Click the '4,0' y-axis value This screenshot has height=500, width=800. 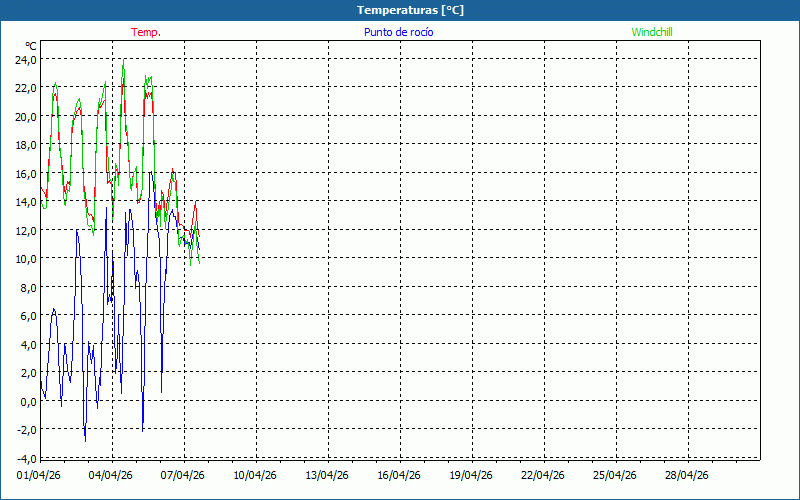[x=28, y=344]
